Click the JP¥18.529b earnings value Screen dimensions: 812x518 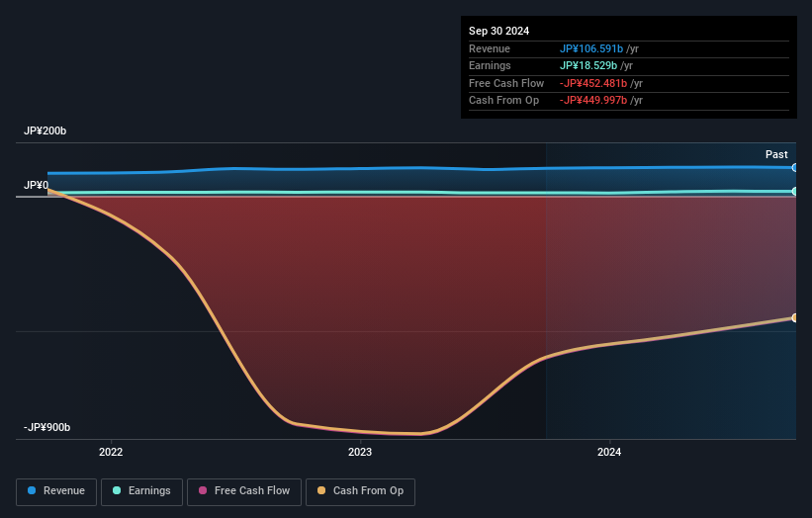[588, 65]
